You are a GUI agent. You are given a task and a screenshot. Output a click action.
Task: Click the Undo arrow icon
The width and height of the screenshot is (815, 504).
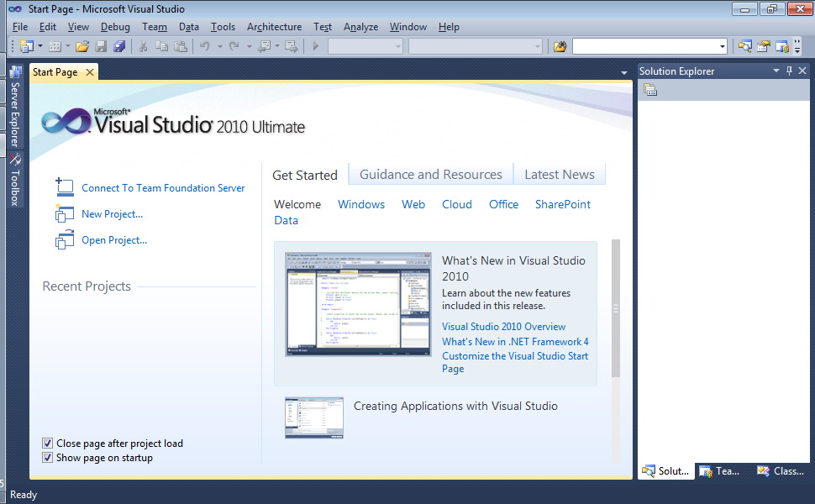pyautogui.click(x=205, y=46)
